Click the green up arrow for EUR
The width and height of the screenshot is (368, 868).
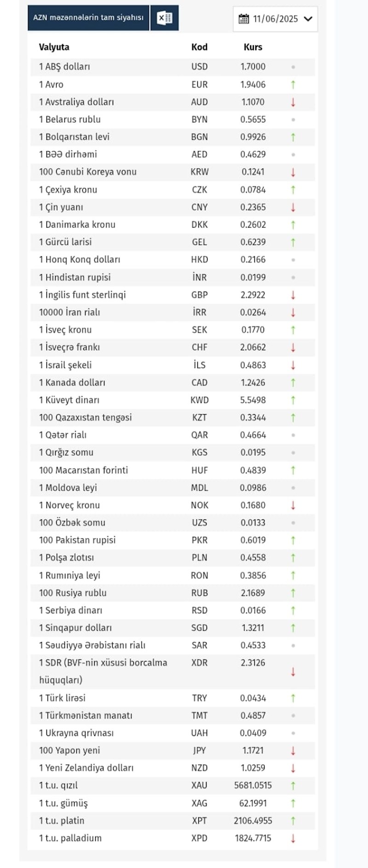click(293, 85)
